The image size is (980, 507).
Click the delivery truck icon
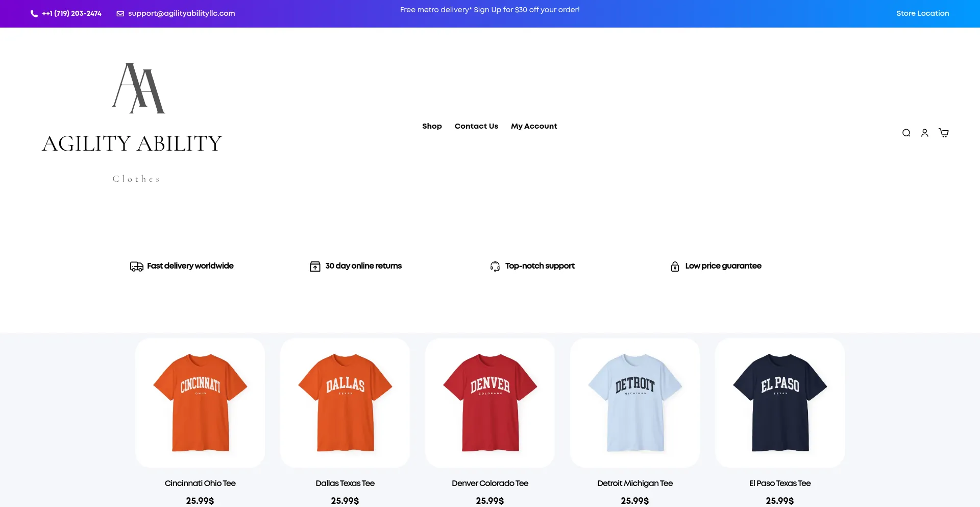(136, 267)
